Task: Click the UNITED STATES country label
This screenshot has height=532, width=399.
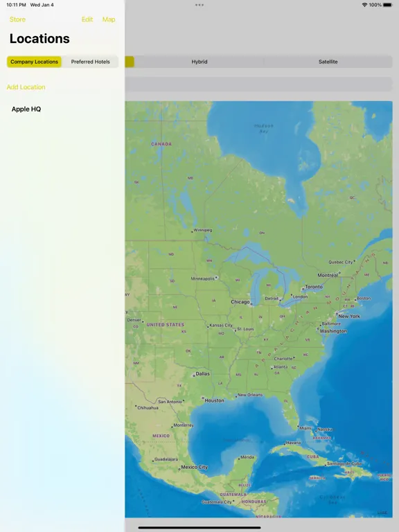Action: [x=166, y=325]
